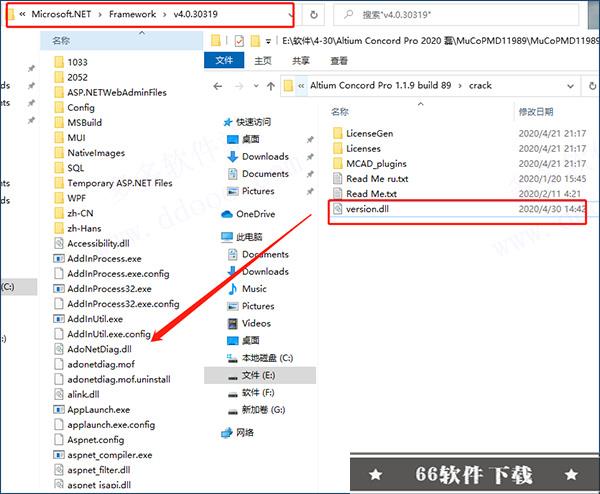Click Microsoft.NET in the breadcrumb path
Viewport: 600px width, 494px height.
coord(61,14)
